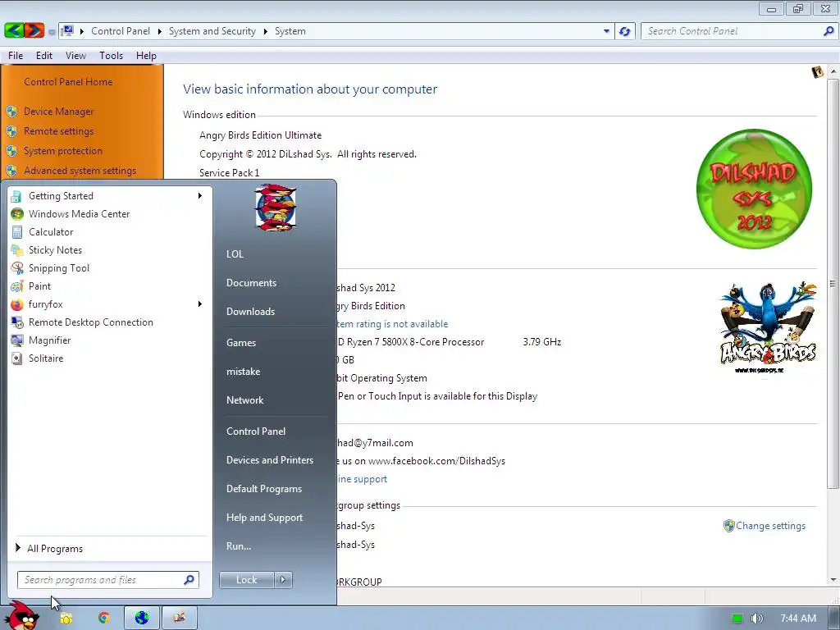Image resolution: width=840 pixels, height=630 pixels.
Task: Click the speaker volume tray icon
Action: click(756, 619)
